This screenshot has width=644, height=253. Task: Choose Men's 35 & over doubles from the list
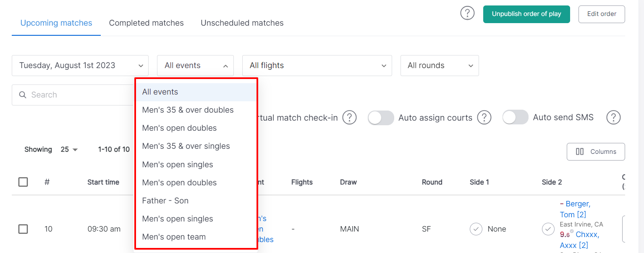click(x=196, y=110)
